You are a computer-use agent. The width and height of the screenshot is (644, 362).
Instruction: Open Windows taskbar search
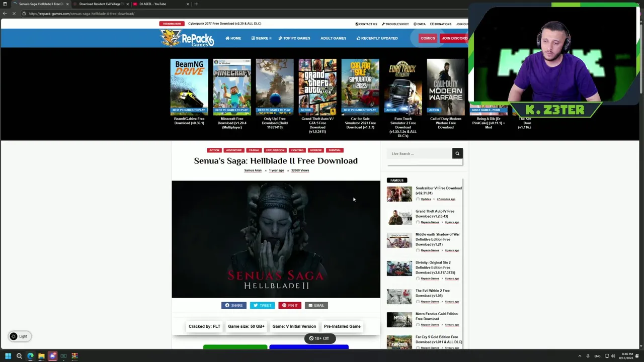point(19,356)
